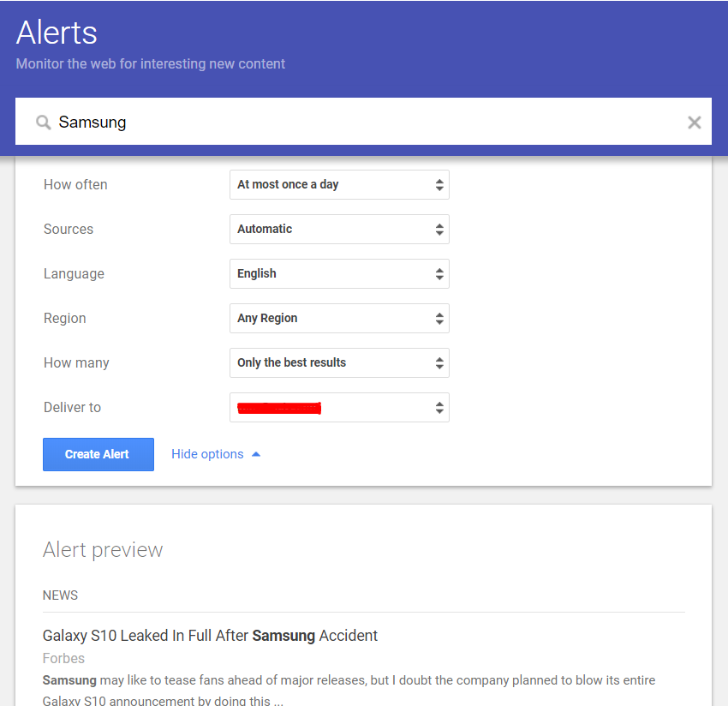
Task: Click the Samsung may like to tease snippet
Action: [349, 690]
